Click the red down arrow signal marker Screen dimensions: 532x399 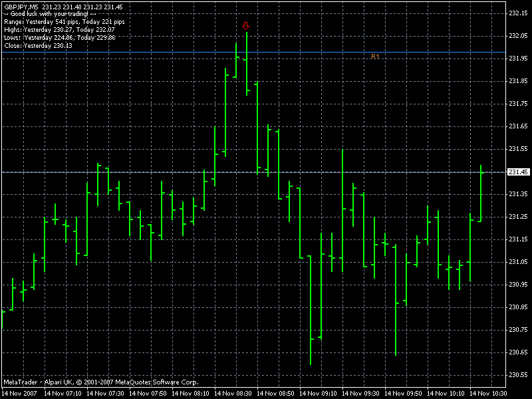tap(246, 26)
